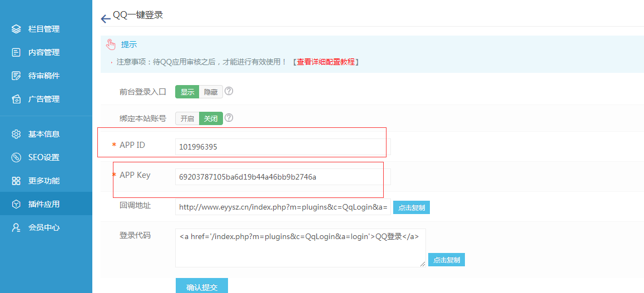Image resolution: width=644 pixels, height=293 pixels.
Task: Click the 会员中心 user icon
Action: (x=16, y=227)
